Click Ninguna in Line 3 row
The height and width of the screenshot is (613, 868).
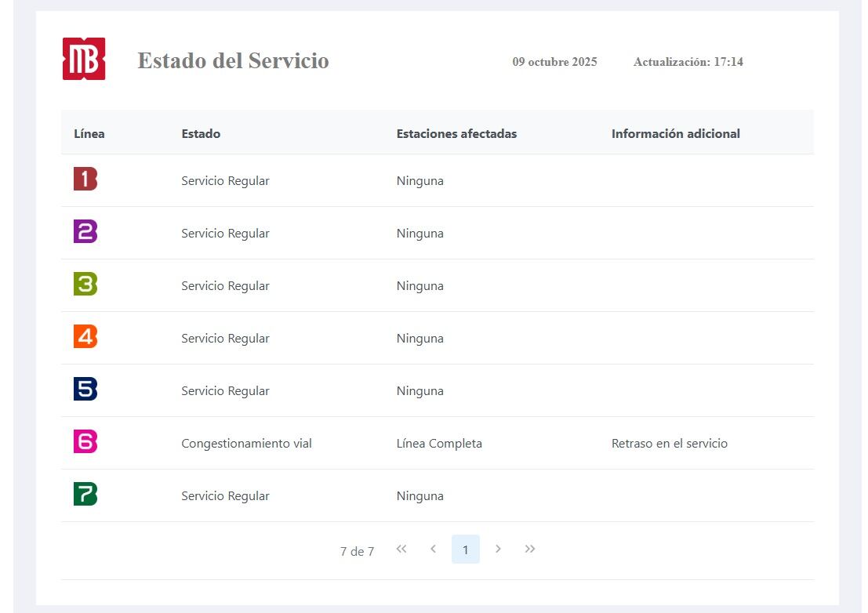pyautogui.click(x=420, y=286)
